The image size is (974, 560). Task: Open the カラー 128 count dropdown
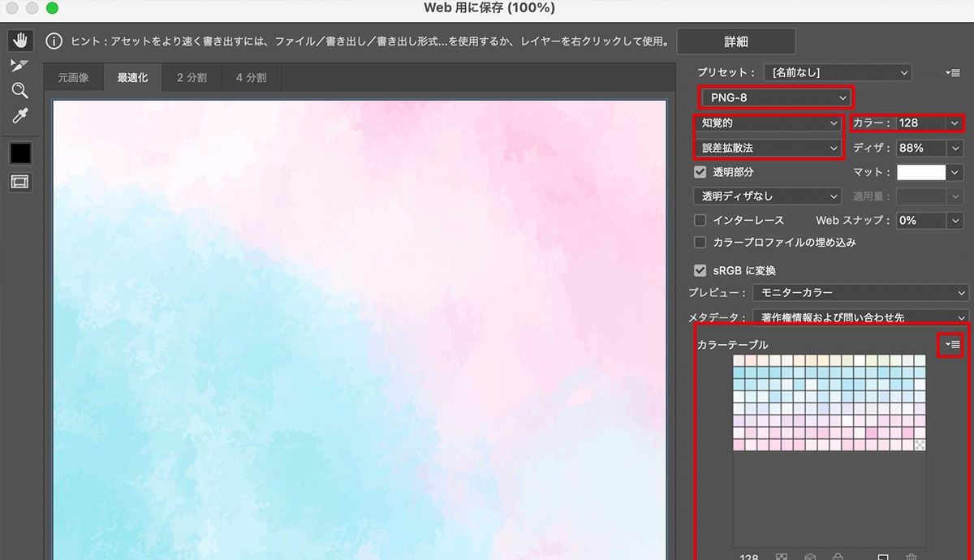[929, 123]
